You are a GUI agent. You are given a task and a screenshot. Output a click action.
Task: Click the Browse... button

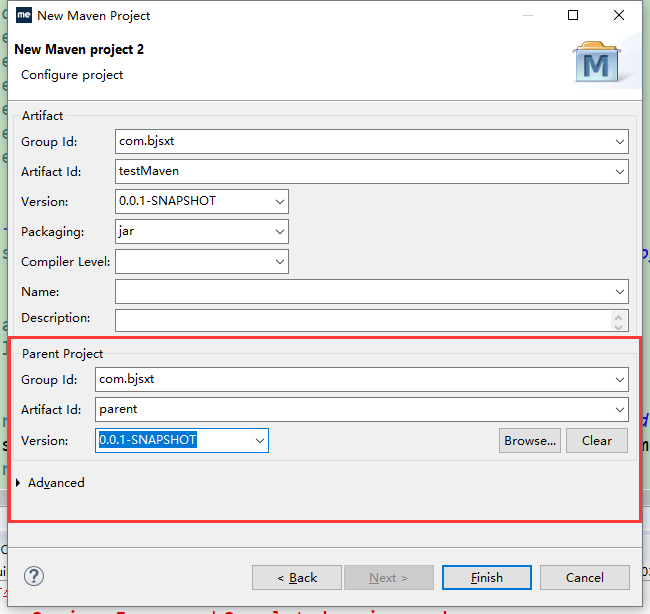530,441
